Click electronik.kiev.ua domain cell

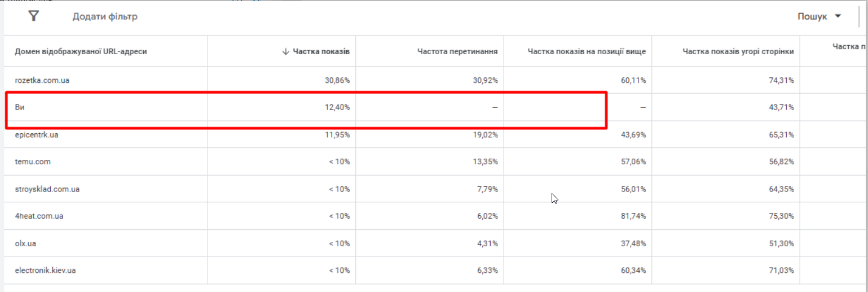(x=46, y=271)
